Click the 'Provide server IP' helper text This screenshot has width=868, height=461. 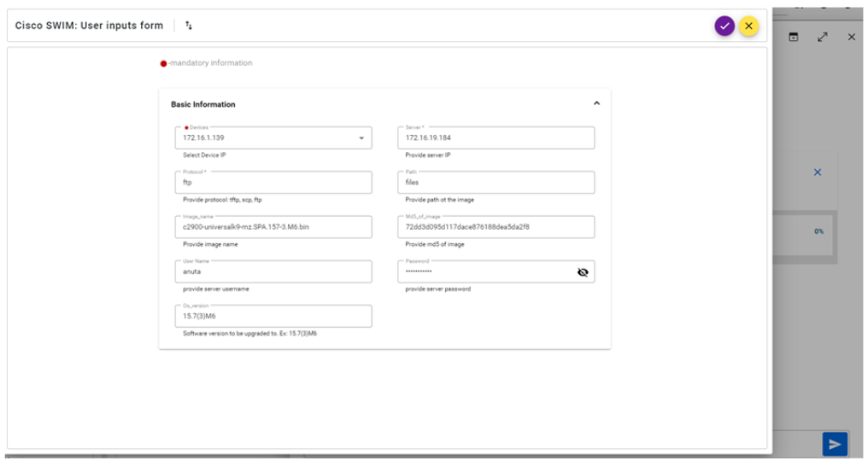[x=428, y=155]
